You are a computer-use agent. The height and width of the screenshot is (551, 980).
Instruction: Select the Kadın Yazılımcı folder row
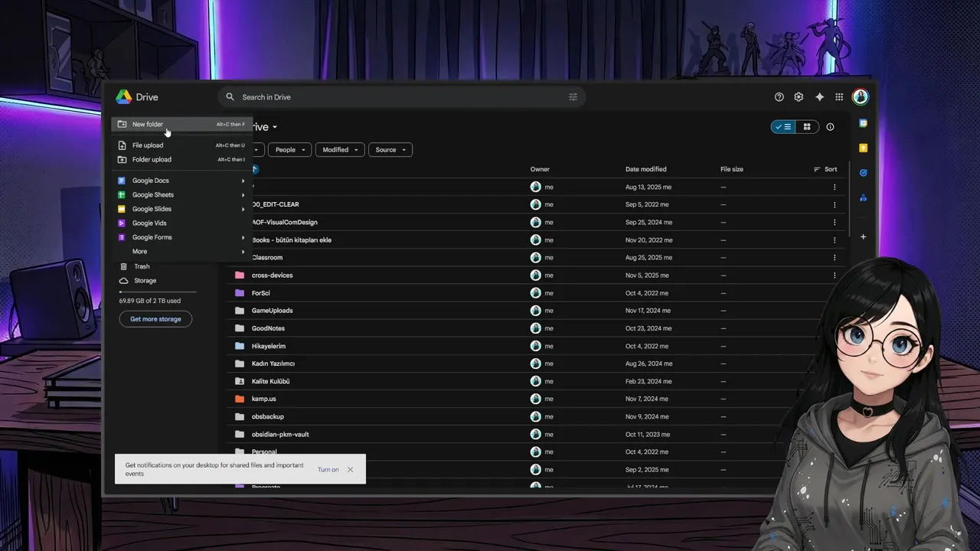[x=536, y=364]
